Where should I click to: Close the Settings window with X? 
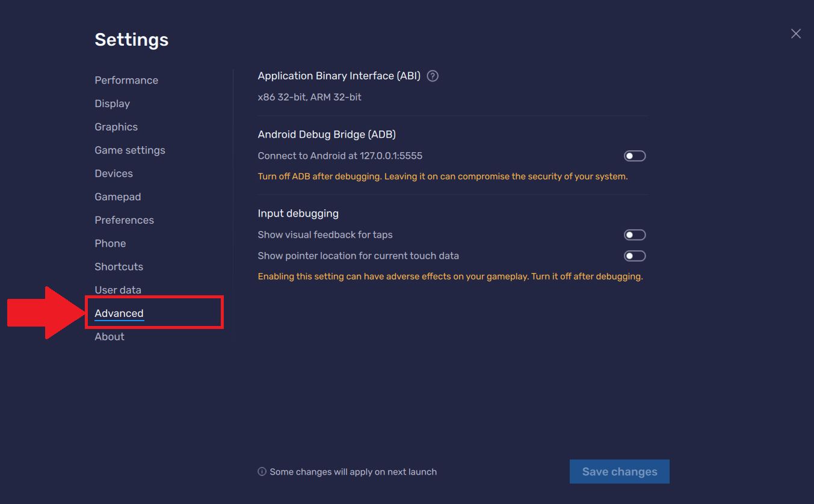click(x=795, y=34)
